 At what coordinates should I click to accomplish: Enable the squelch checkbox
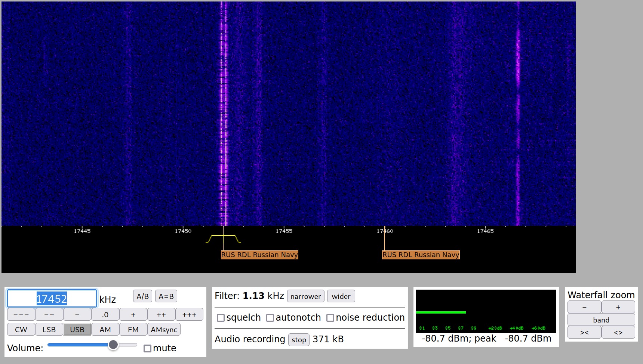(221, 318)
